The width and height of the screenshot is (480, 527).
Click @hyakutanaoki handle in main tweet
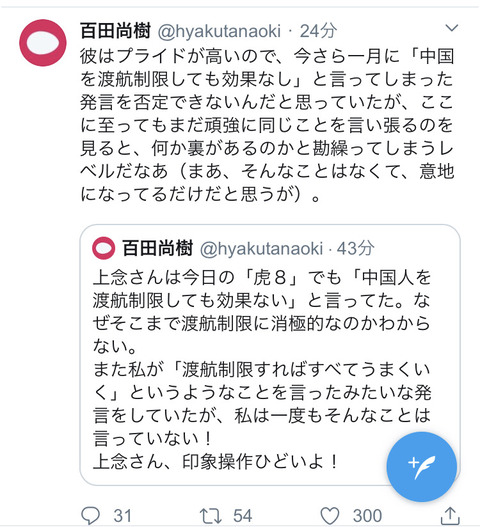(x=219, y=31)
